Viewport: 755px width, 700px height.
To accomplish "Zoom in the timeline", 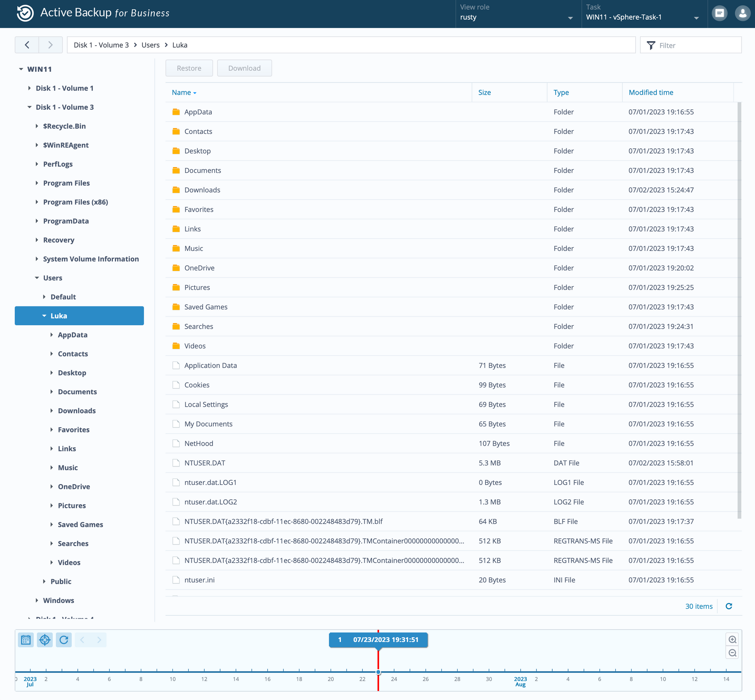I will pos(732,639).
